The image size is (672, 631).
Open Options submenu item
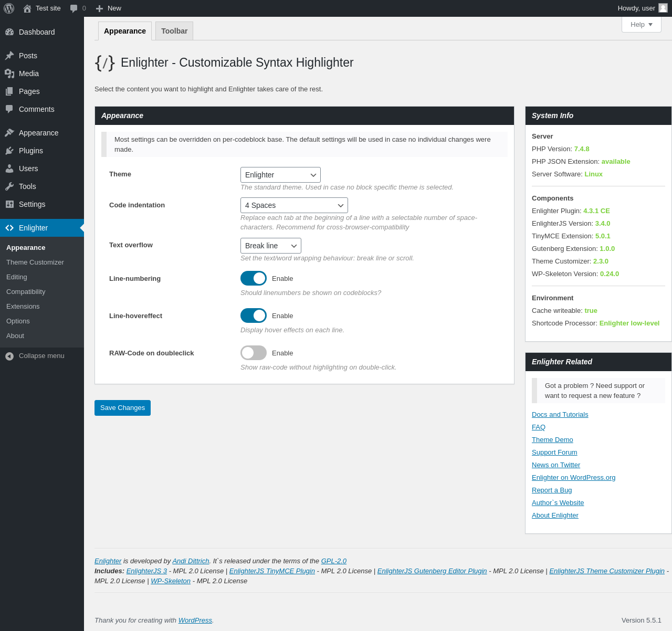pyautogui.click(x=18, y=321)
